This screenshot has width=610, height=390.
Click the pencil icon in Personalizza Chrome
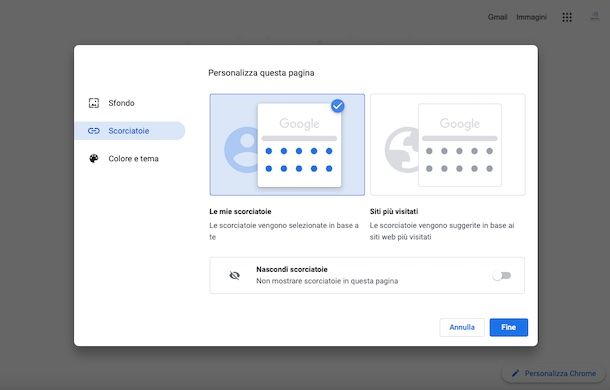click(515, 373)
